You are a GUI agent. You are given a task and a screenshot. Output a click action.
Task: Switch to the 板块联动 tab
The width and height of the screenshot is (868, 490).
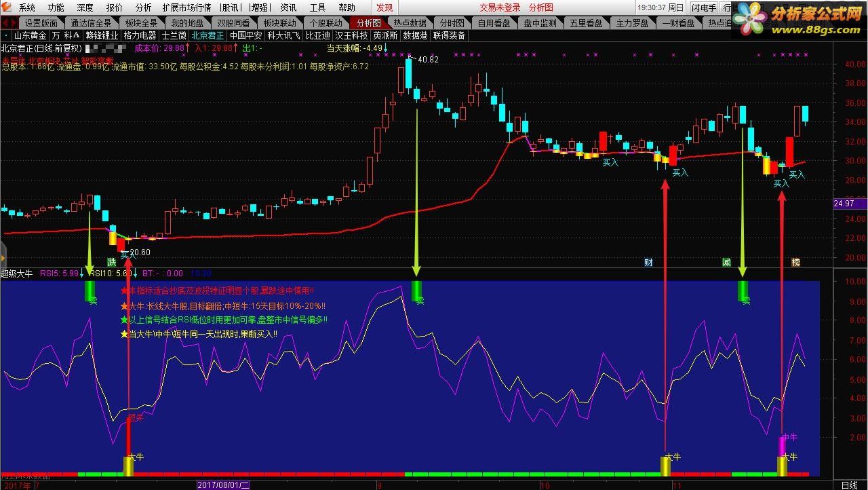pyautogui.click(x=279, y=23)
